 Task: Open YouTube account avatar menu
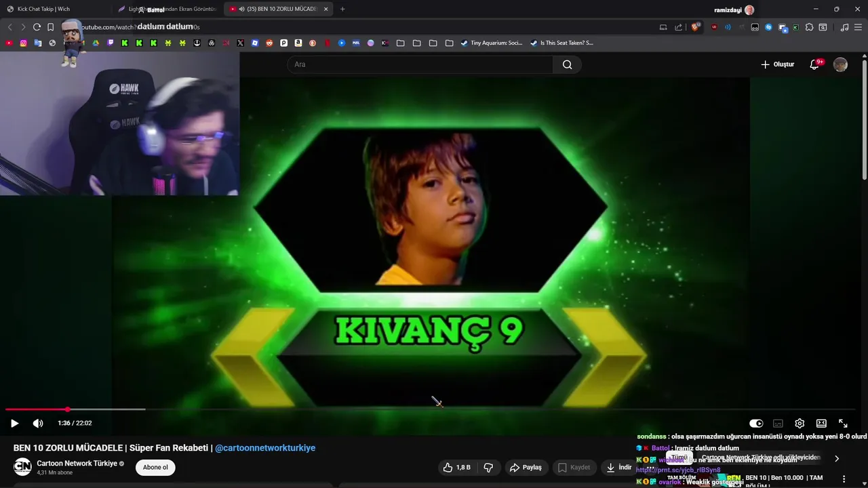pos(840,64)
